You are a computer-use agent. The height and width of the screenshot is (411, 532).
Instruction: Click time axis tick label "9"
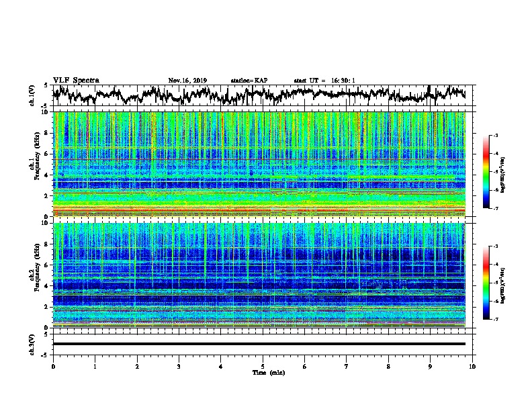[430, 367]
